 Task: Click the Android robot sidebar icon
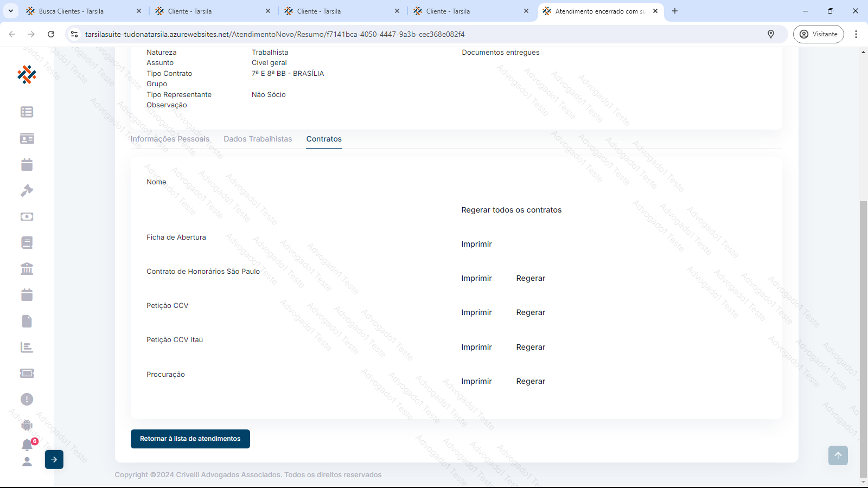click(x=27, y=426)
